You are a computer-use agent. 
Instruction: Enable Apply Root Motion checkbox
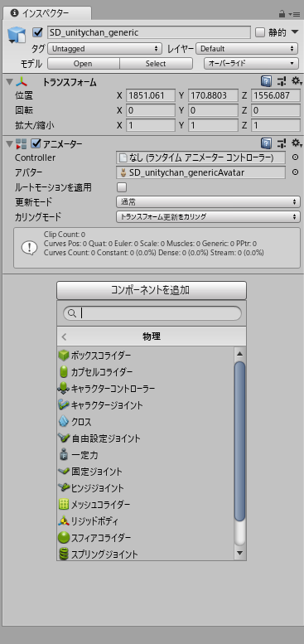pos(122,187)
